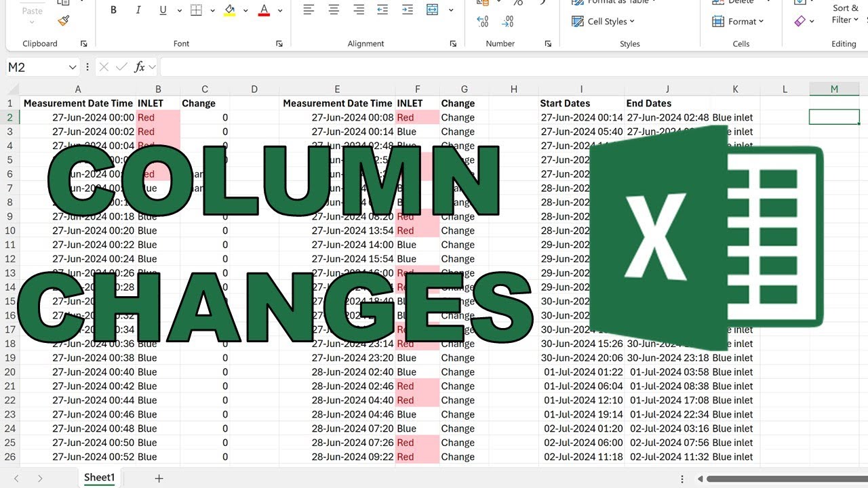Expand the Merge & Center options arrow
This screenshot has height=488, width=868.
coord(450,10)
